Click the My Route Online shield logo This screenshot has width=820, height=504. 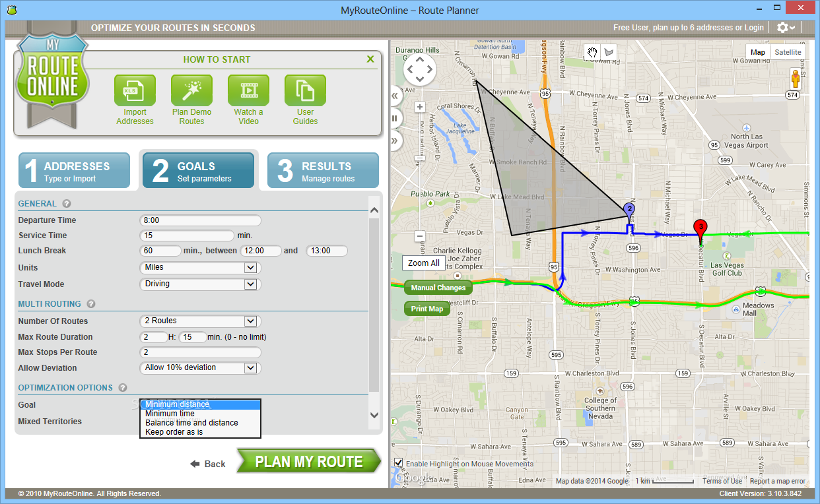coord(51,76)
